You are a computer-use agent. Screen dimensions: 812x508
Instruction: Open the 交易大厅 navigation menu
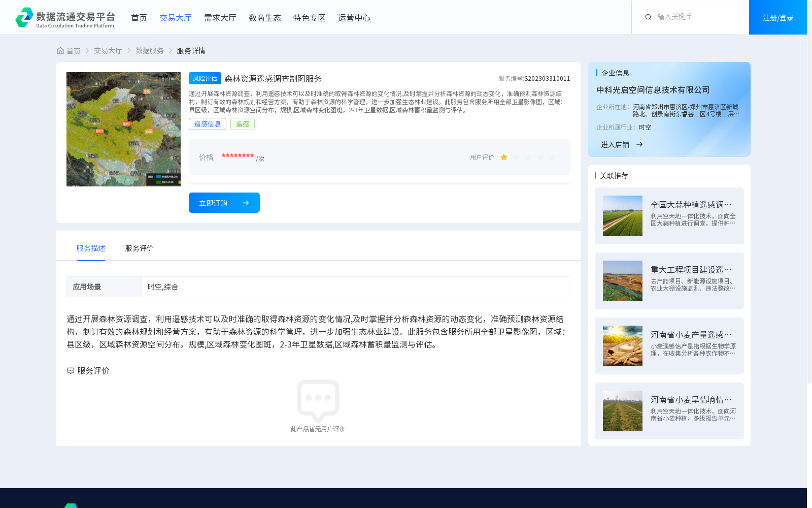coord(176,18)
